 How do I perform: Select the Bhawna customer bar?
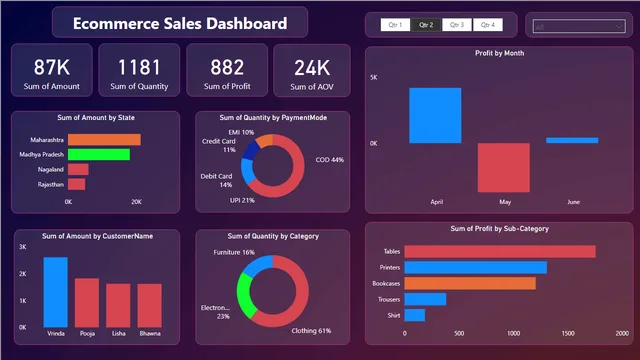149,305
